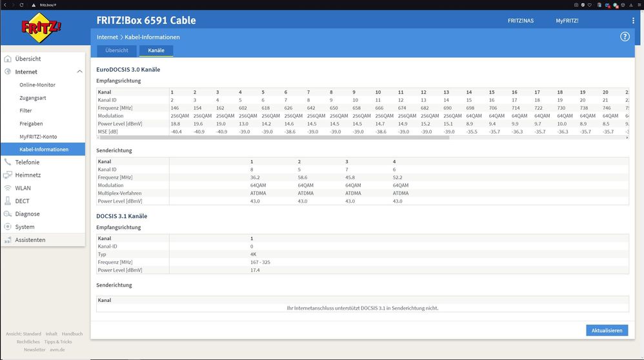The width and height of the screenshot is (644, 360).
Task: Click the '18.8' power level cell
Action: [176, 124]
